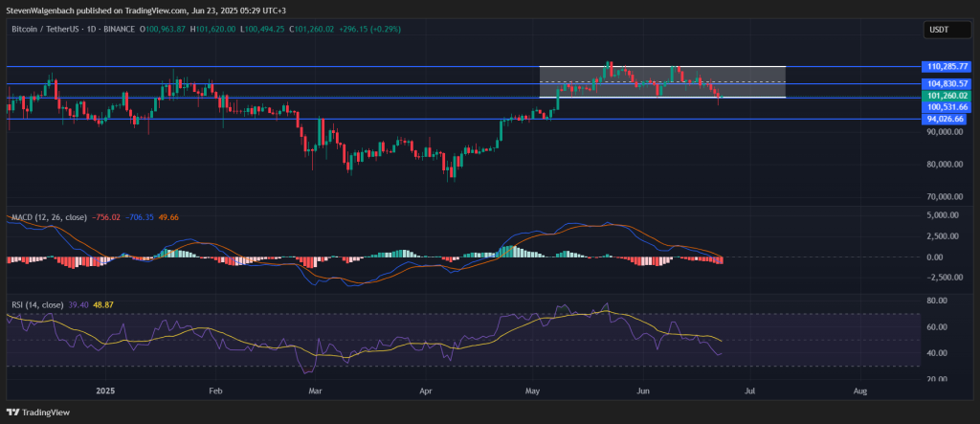The image size is (980, 424).
Task: Click the 2025 label on time axis
Action: [104, 391]
